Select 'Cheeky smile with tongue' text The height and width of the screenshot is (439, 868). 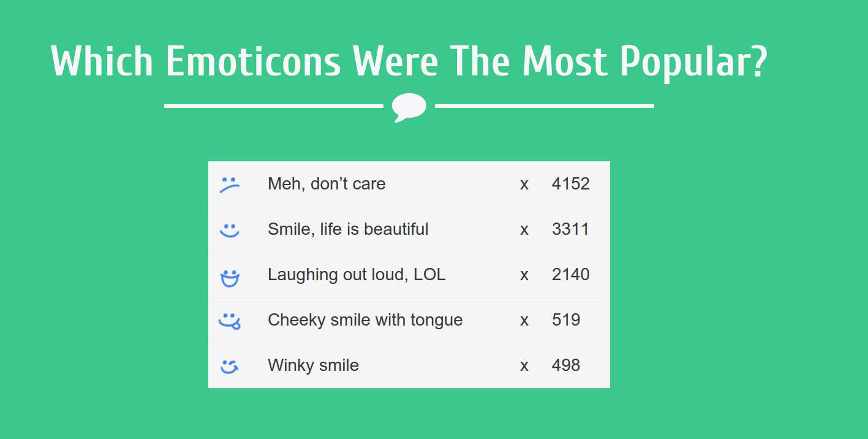[365, 320]
